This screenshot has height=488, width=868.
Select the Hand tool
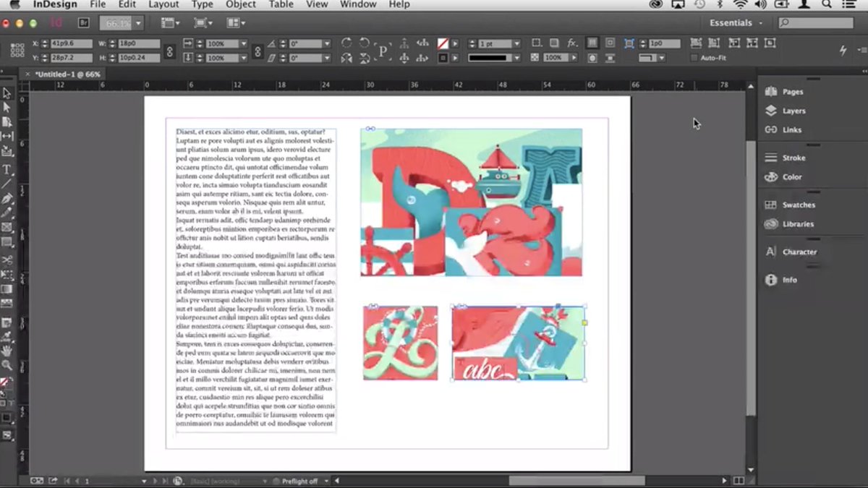(x=7, y=351)
